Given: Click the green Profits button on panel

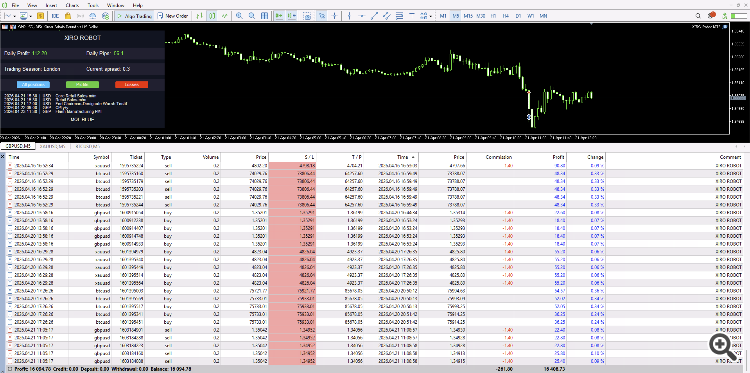Looking at the screenshot, I should tap(82, 85).
